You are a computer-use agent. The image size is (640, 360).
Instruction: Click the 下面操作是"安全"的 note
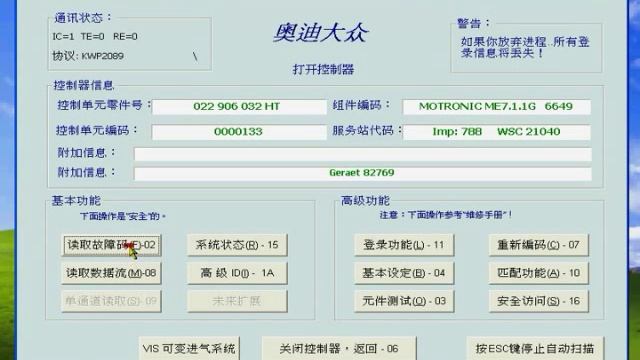(123, 216)
